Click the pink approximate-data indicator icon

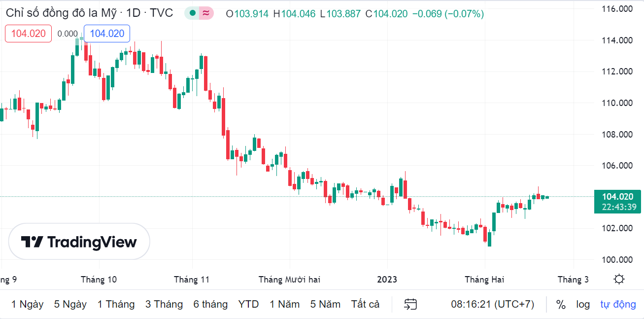tap(206, 13)
